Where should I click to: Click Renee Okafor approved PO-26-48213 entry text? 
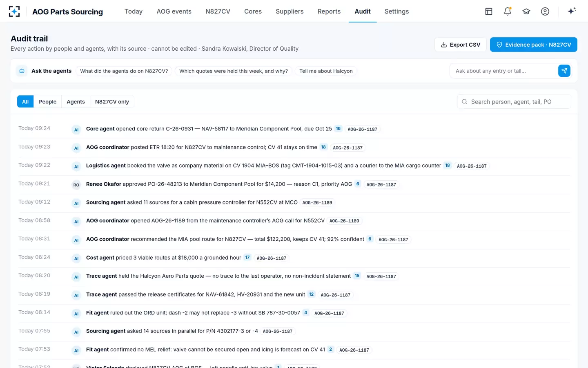coord(219,184)
